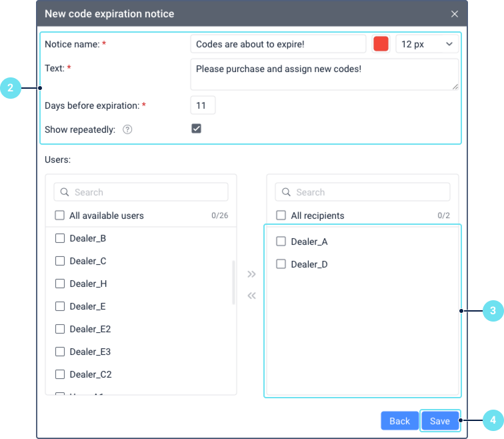Click the move-right double arrow icon

251,274
